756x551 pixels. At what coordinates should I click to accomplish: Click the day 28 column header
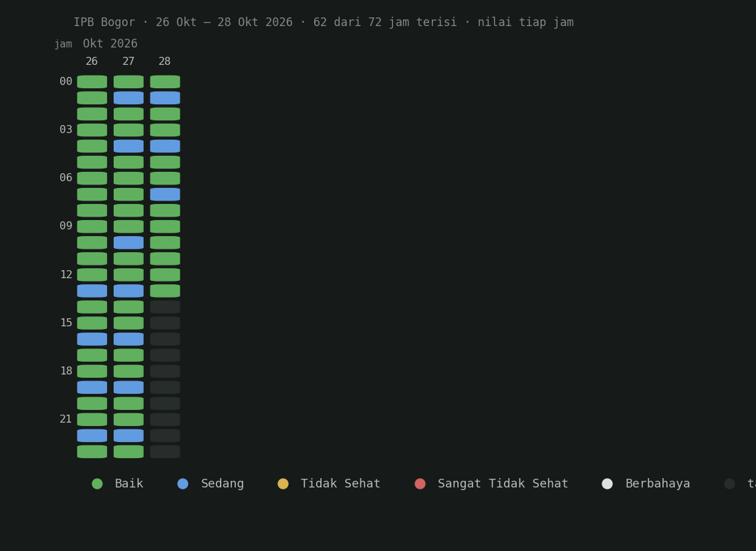point(164,62)
